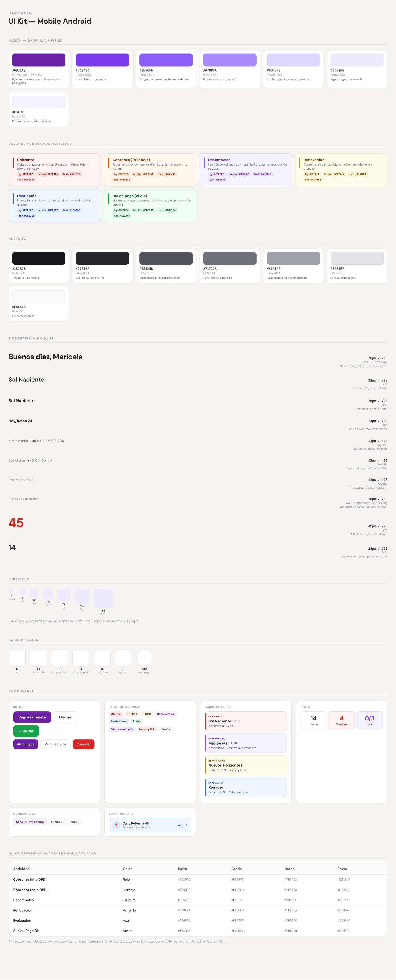Click the 24 XL spacing square
The image size is (396, 980).
pyautogui.click(x=82, y=596)
